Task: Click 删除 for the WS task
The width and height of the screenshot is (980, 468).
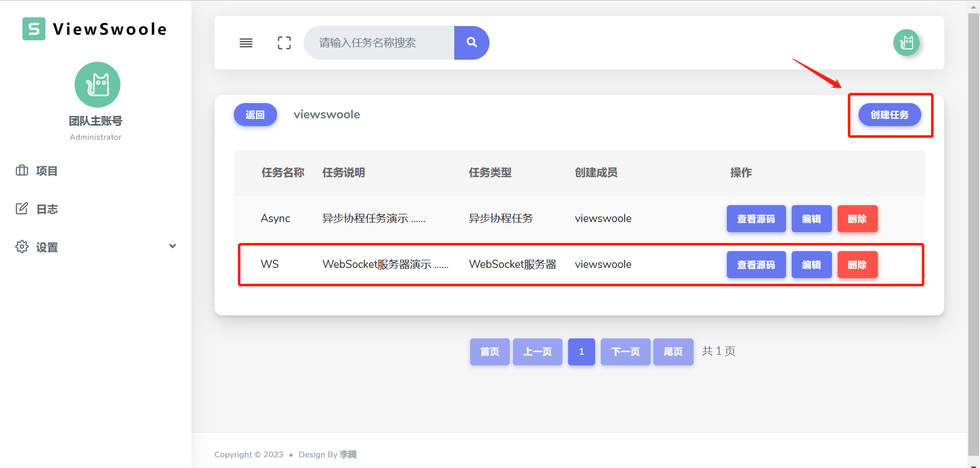Action: 857,265
